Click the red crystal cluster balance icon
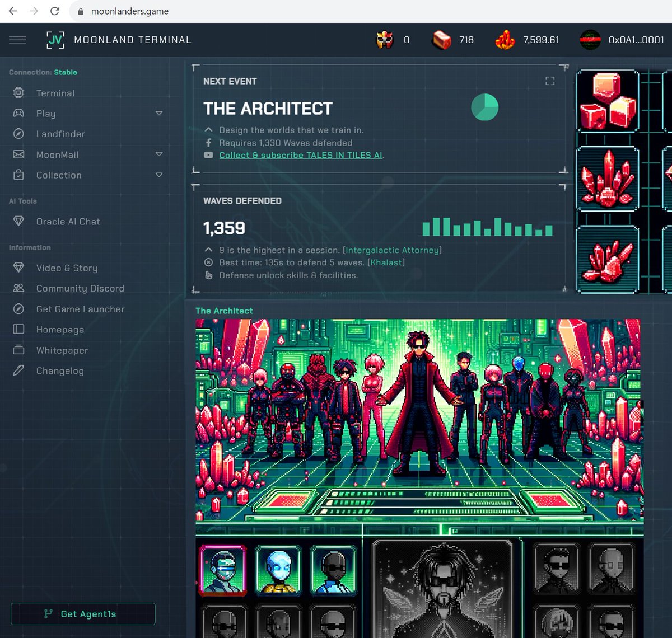Viewport: 672px width, 638px height. pyautogui.click(x=505, y=40)
